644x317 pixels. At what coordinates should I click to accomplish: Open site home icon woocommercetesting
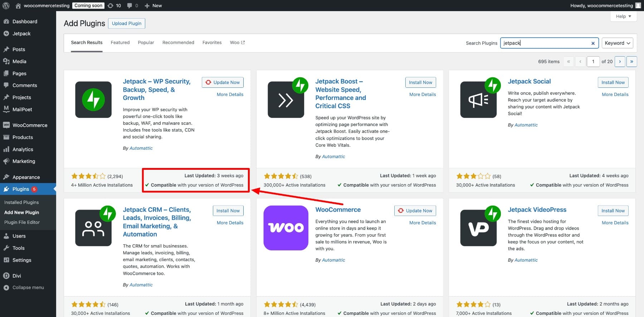tap(18, 5)
